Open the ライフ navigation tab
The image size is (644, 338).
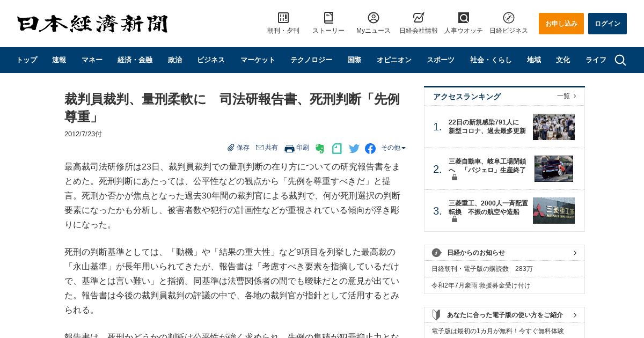point(596,60)
